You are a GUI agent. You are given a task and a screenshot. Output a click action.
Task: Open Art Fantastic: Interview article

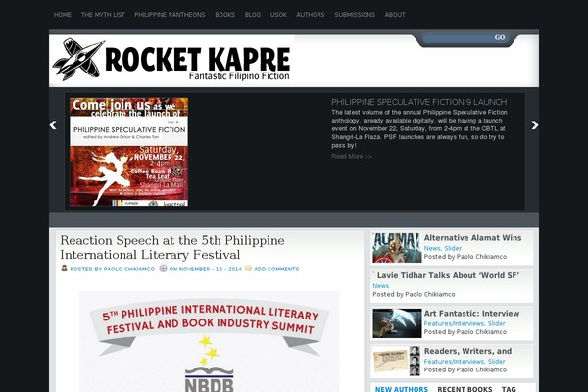tap(471, 314)
